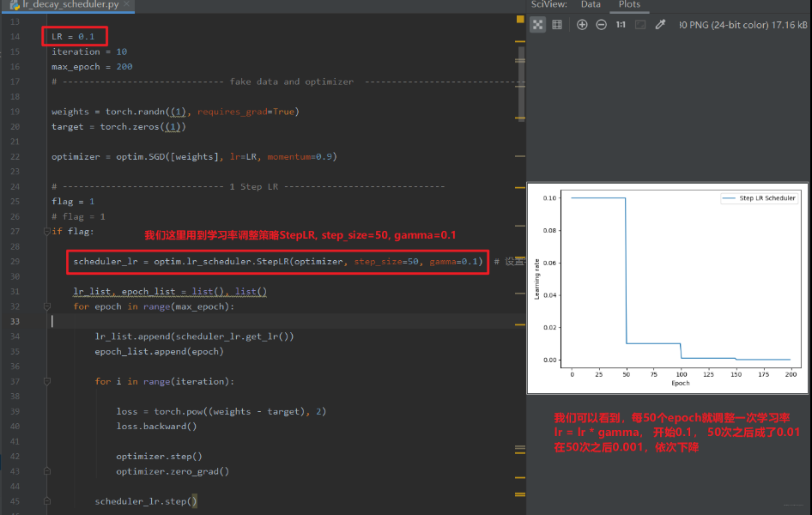Click the editor vertical scrollbar thumb

click(x=522, y=84)
